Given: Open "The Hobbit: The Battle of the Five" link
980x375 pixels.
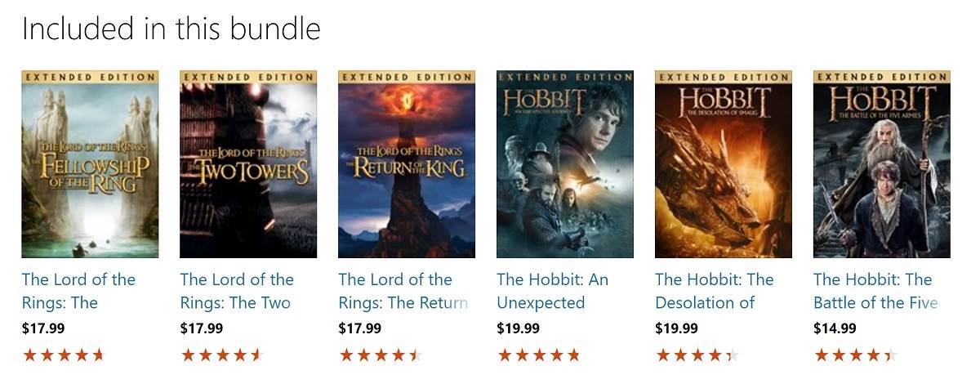Looking at the screenshot, I should (x=875, y=291).
